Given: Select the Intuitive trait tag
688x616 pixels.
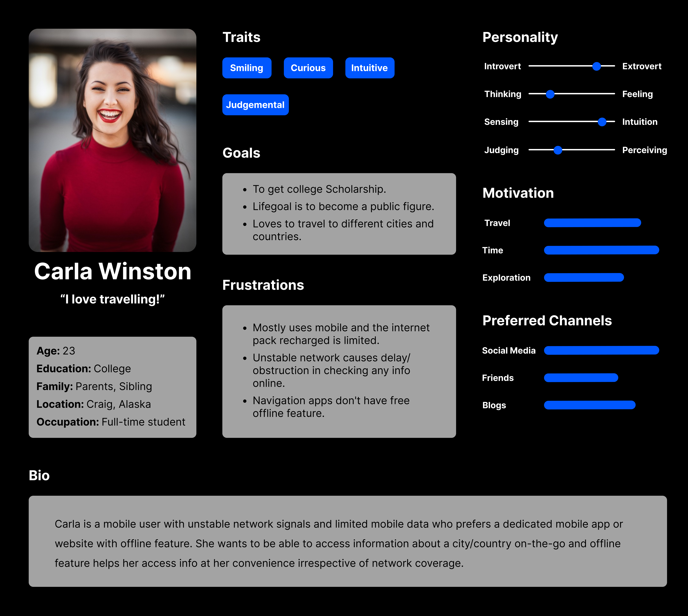Looking at the screenshot, I should point(370,68).
